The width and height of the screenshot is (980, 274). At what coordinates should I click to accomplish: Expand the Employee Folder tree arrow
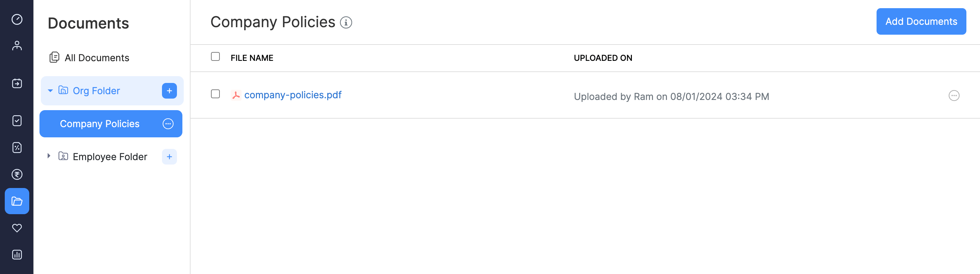49,156
